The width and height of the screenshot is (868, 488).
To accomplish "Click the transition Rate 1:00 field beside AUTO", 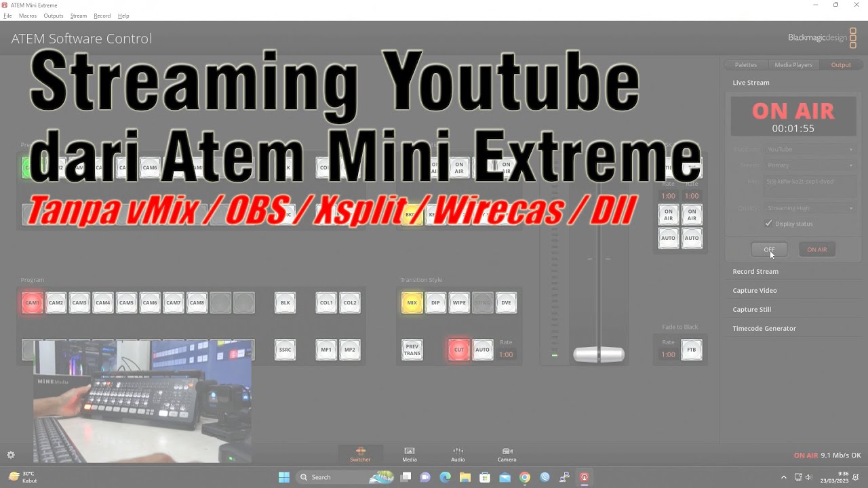I will pyautogui.click(x=506, y=354).
